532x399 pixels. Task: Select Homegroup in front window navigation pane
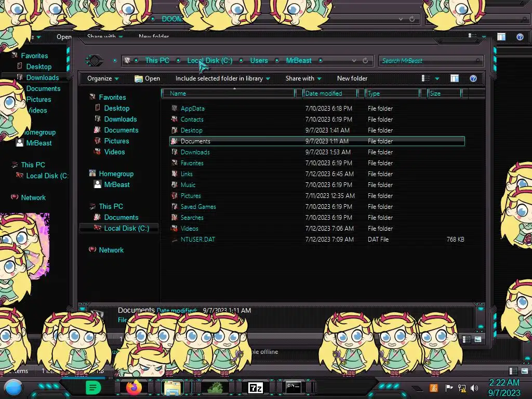(116, 174)
